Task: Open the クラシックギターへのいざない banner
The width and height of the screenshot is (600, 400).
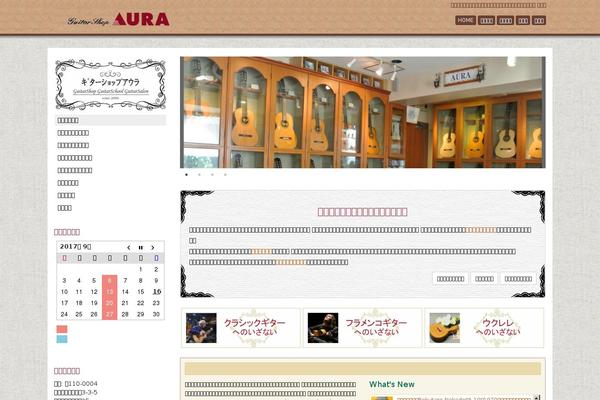Action: [x=241, y=328]
